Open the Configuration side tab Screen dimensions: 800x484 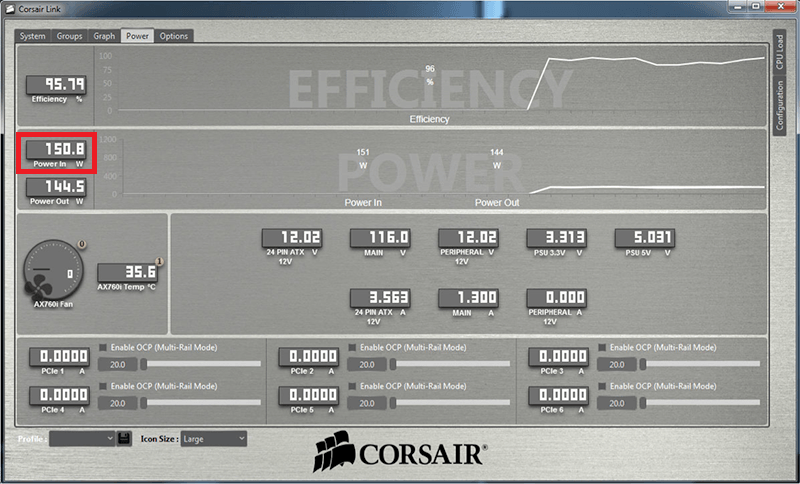(x=779, y=106)
